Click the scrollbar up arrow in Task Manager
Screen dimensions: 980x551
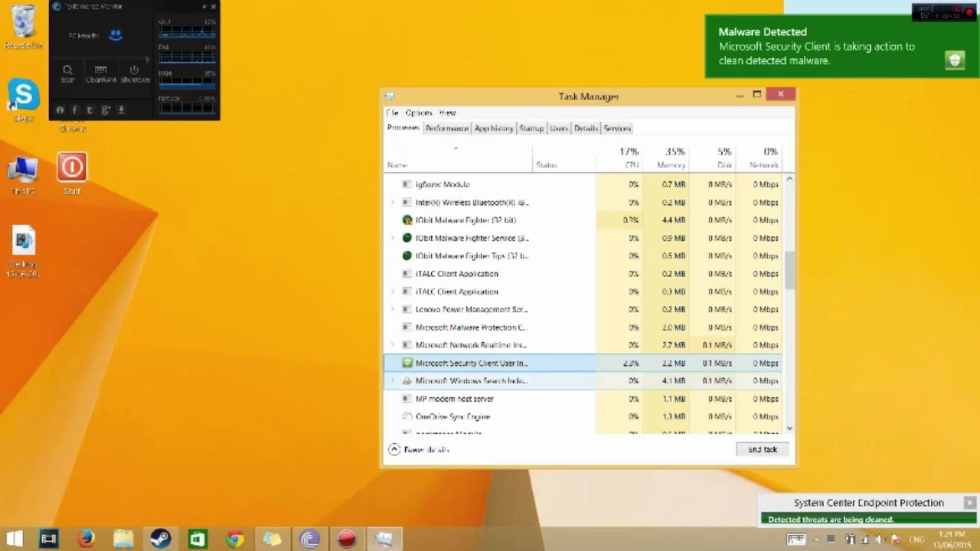point(789,178)
